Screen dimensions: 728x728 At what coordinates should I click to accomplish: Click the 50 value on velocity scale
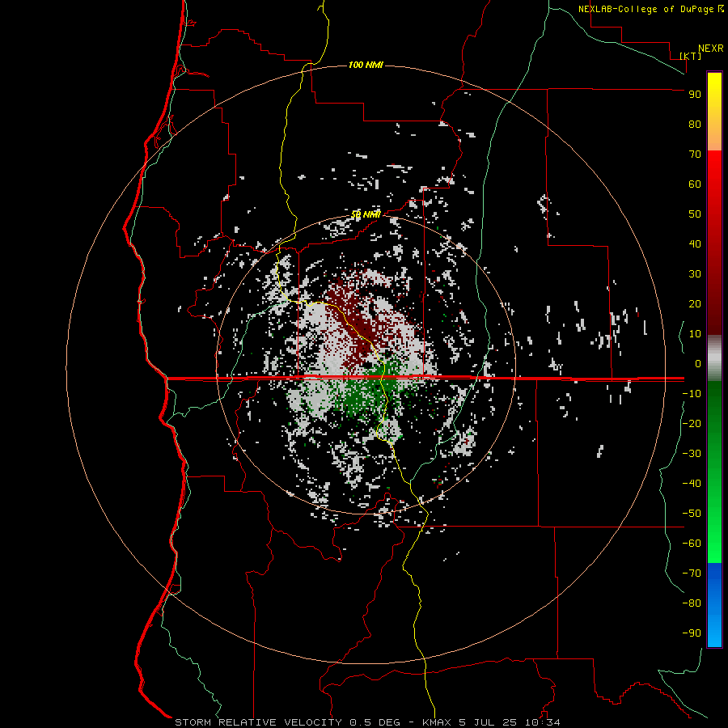click(695, 214)
